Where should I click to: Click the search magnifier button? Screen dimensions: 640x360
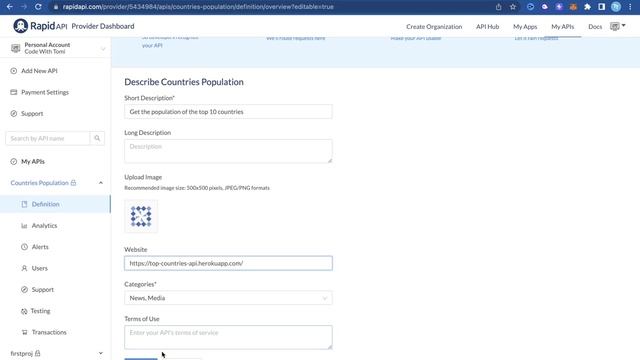(97, 138)
